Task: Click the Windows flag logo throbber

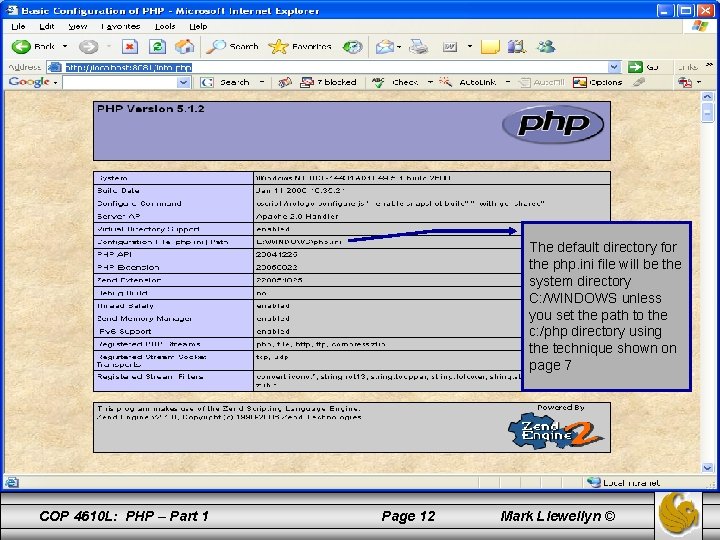Action: [x=699, y=26]
